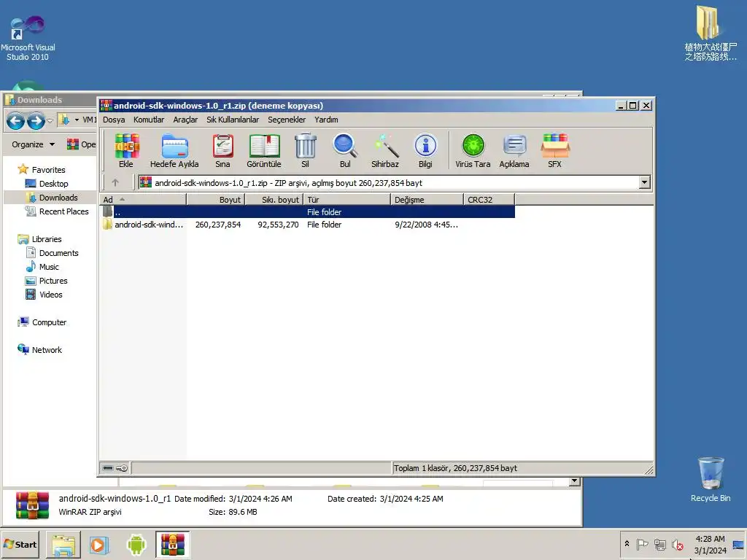
Task: Sort by Ad column header
Action: tap(143, 200)
